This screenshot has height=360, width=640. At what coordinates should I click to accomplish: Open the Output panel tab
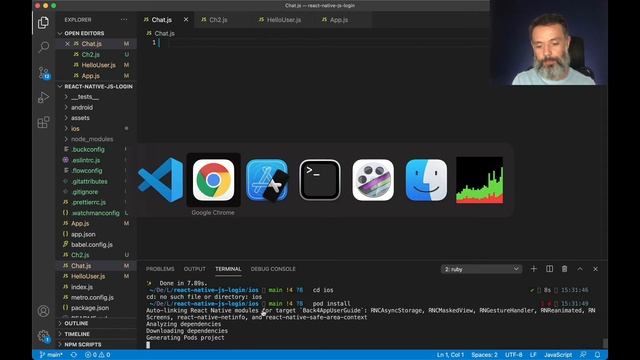[x=195, y=269]
